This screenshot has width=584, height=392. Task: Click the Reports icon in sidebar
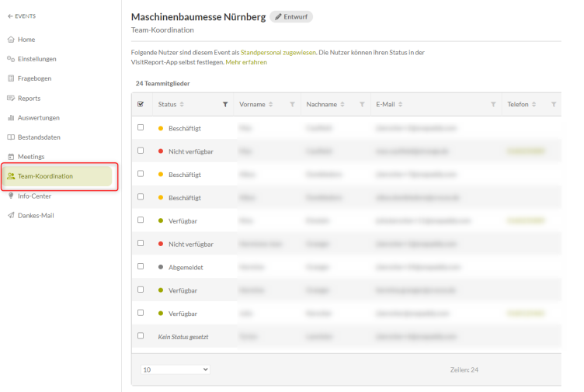click(11, 99)
